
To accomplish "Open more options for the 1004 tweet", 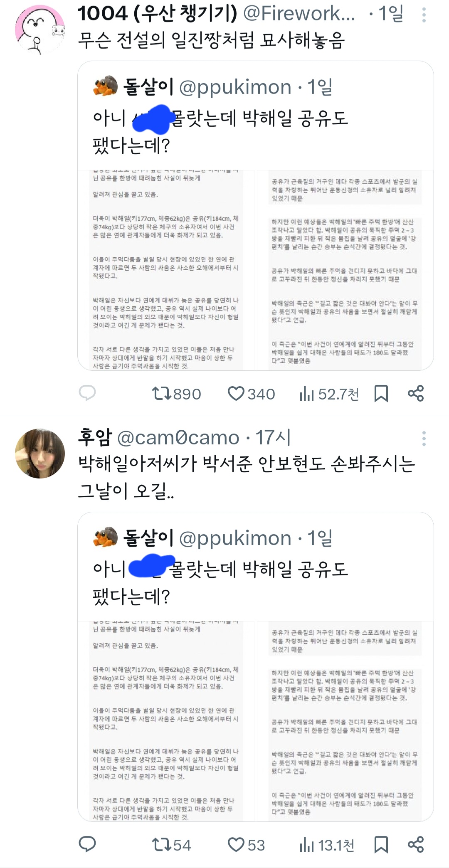I will [424, 15].
